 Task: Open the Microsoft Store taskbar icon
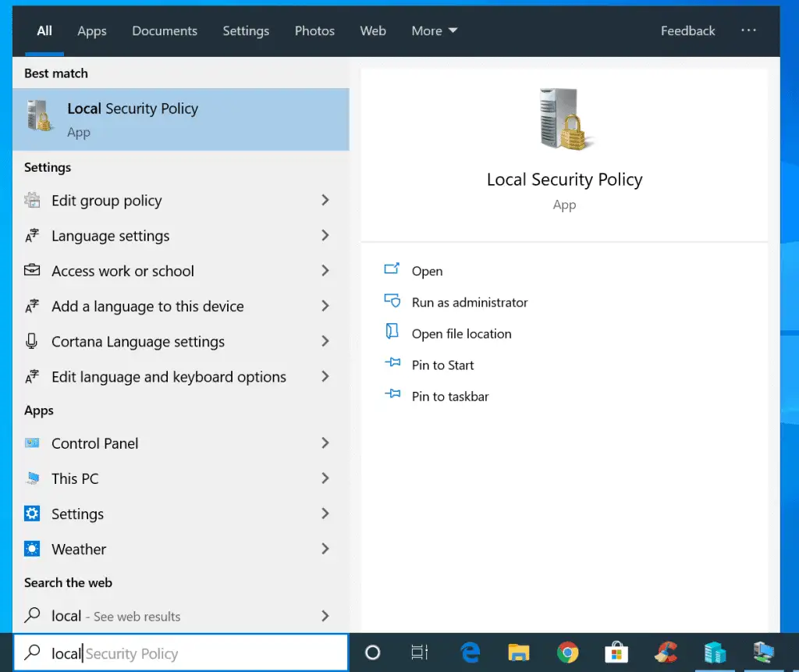616,652
